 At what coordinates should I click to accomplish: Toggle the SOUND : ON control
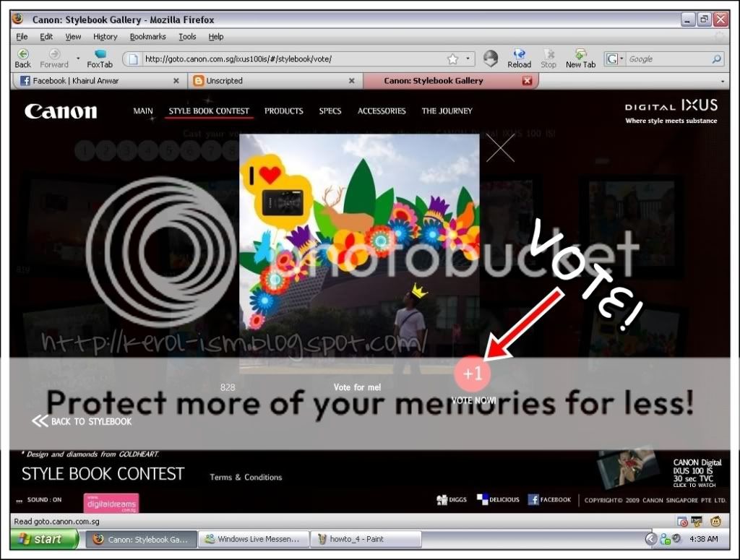(40, 499)
